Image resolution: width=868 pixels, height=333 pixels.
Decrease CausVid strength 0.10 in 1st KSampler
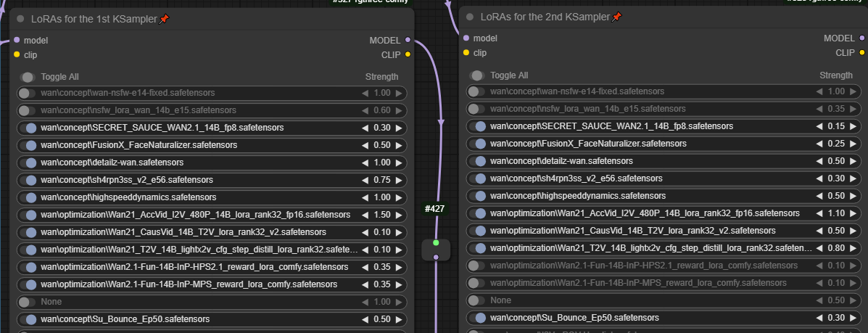pos(365,232)
